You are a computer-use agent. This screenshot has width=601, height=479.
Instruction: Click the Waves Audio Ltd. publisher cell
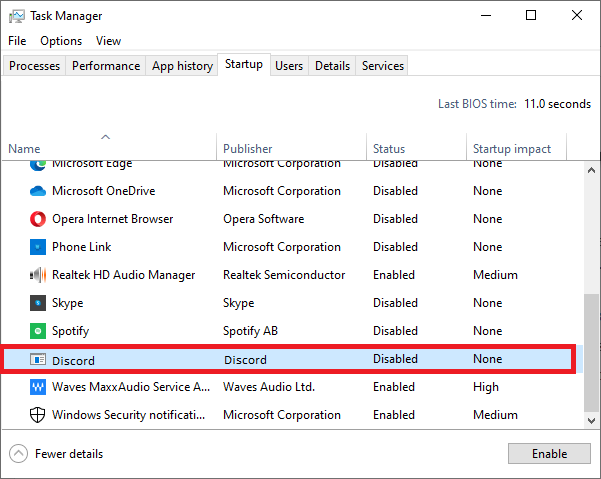[269, 387]
